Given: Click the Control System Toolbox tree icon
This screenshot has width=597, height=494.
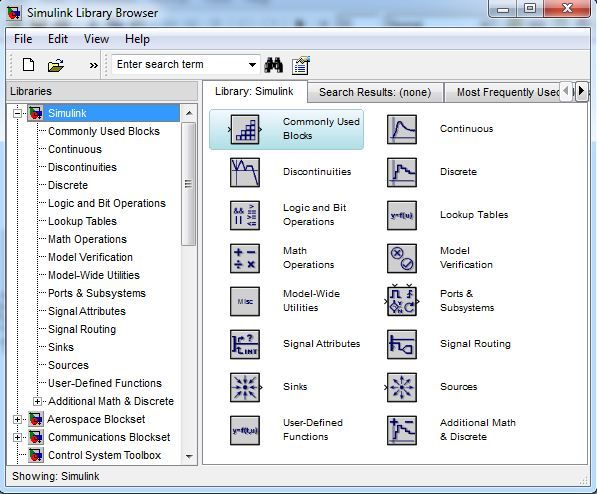Looking at the screenshot, I should tap(36, 455).
